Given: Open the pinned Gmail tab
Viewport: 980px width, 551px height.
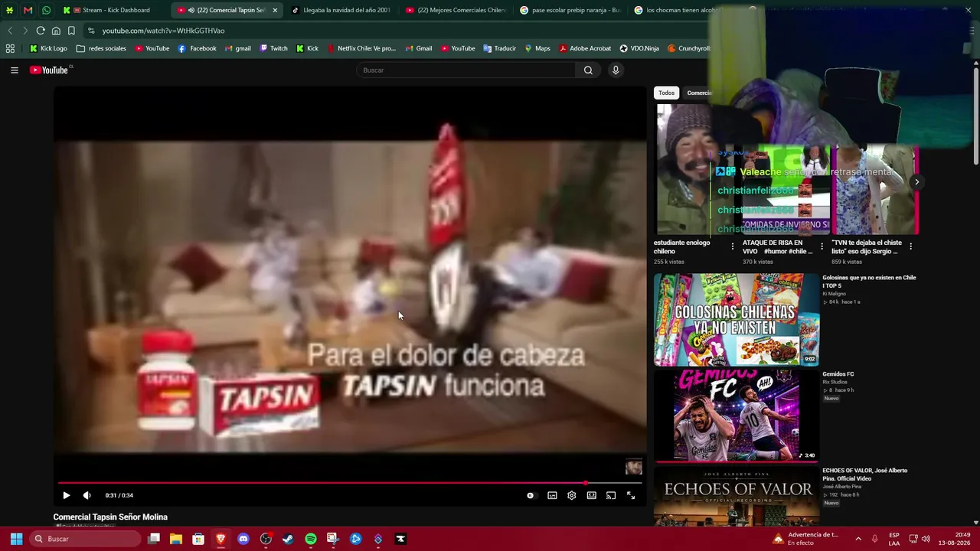Looking at the screenshot, I should coord(28,10).
